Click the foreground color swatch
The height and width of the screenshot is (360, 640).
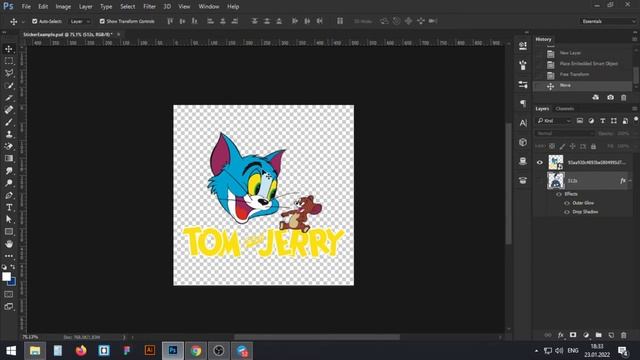(6, 276)
